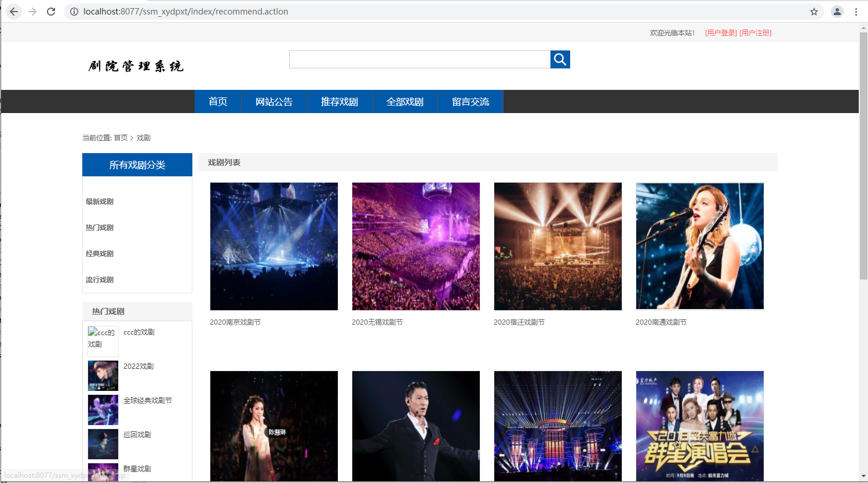
Task: Click the 全球经典戏剧节 hot list link
Action: coord(148,401)
